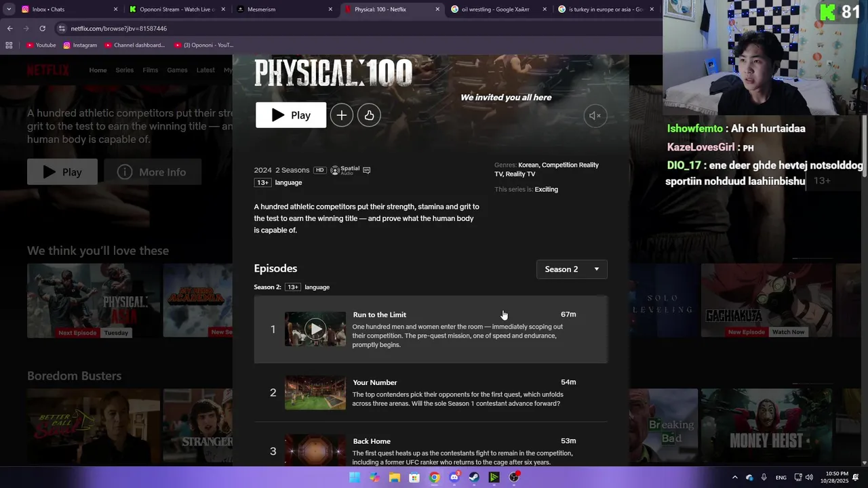Go back in browser history
The image size is (868, 488).
[9, 28]
